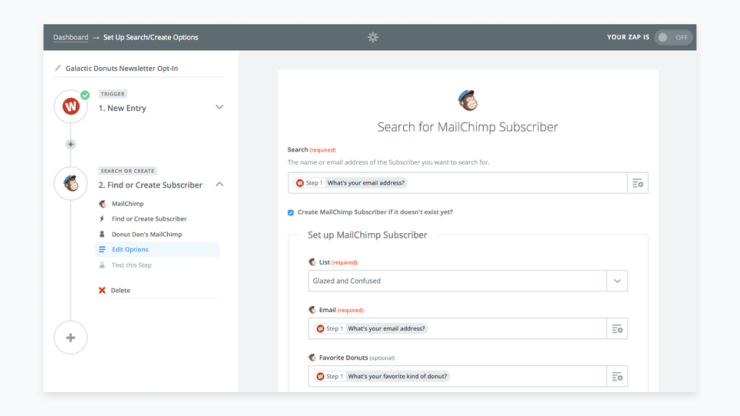This screenshot has height=416, width=740.
Task: Click the Search for MailChimp Subscriber heading
Action: pyautogui.click(x=468, y=127)
